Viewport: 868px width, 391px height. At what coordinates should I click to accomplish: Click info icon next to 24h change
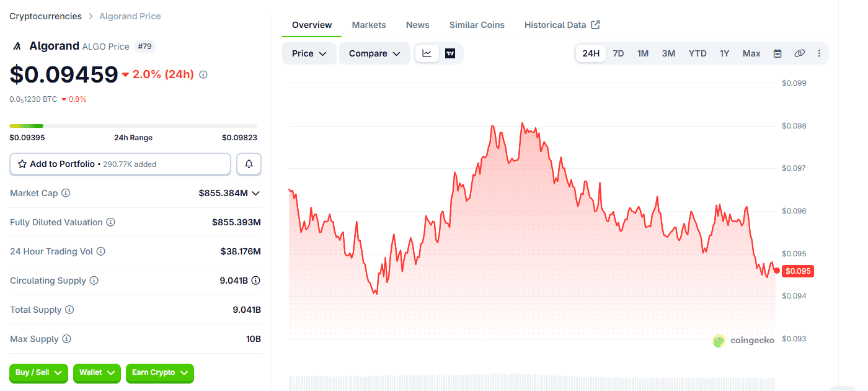tap(203, 74)
